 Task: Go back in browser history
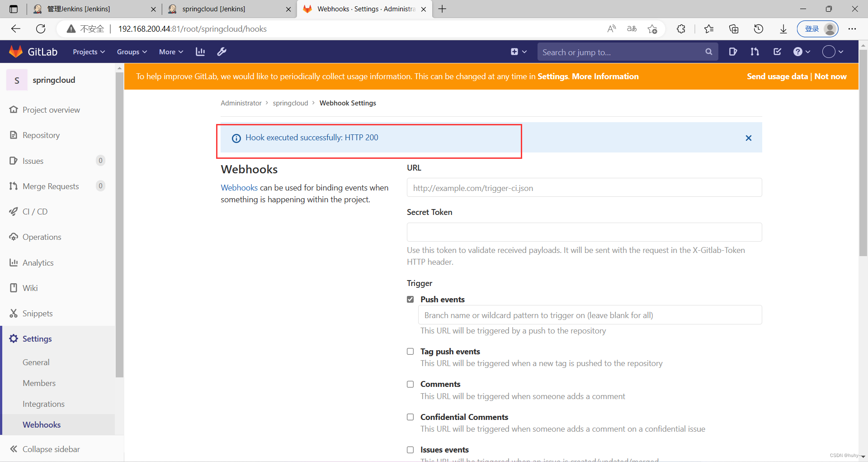pyautogui.click(x=16, y=29)
